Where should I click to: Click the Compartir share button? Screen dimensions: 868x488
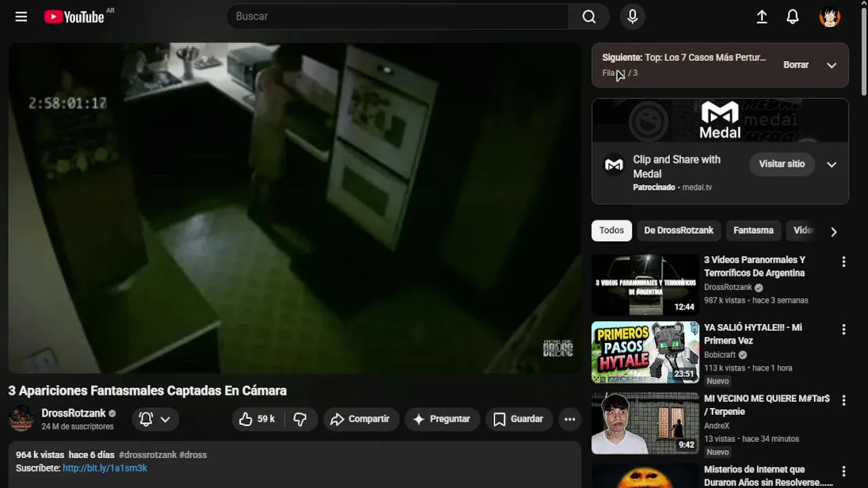360,419
